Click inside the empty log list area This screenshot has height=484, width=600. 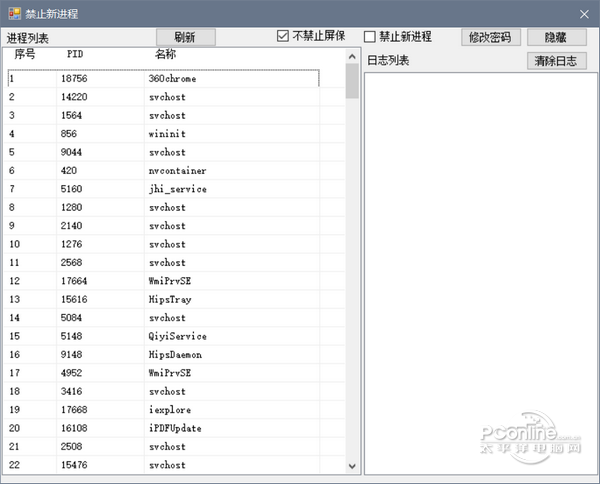tap(481, 273)
